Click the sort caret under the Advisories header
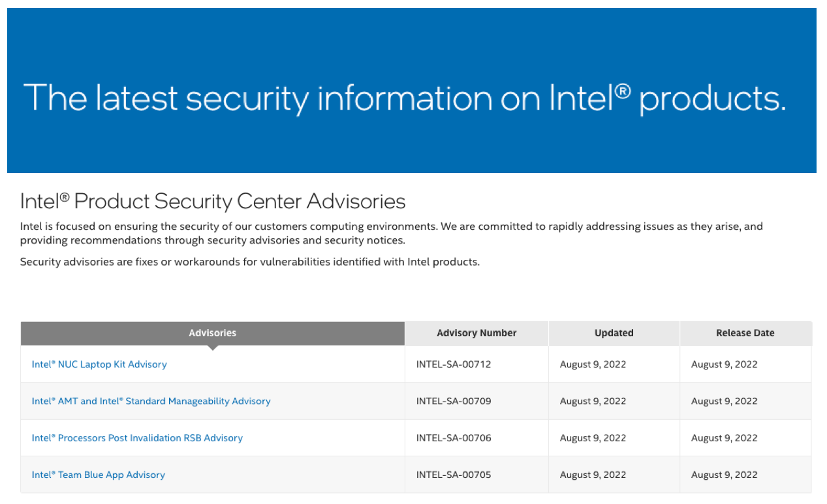The height and width of the screenshot is (504, 827). click(212, 347)
